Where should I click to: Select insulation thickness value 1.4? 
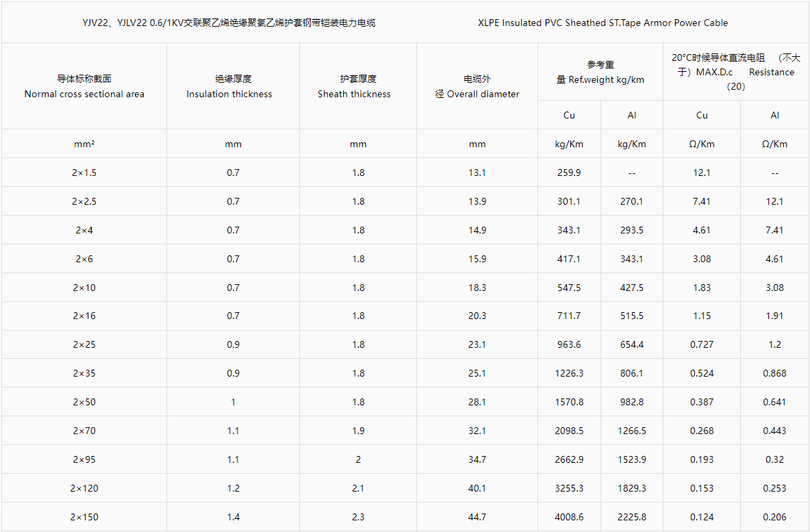click(x=233, y=517)
